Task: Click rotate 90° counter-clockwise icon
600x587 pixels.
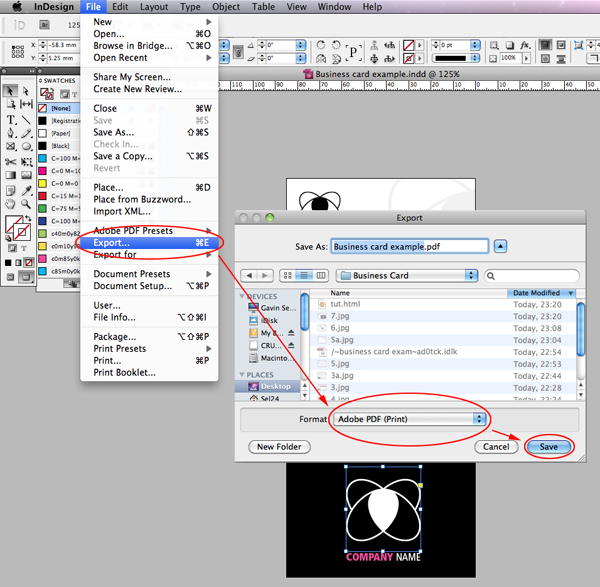Action: point(336,45)
